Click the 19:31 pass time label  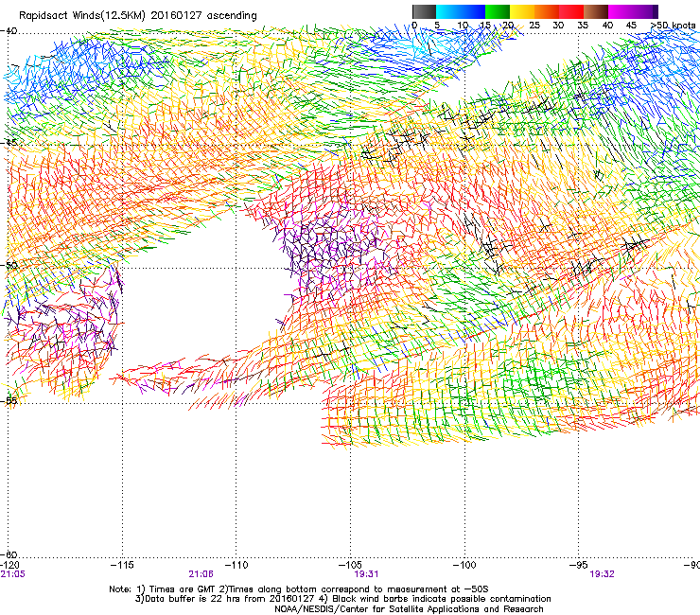366,574
